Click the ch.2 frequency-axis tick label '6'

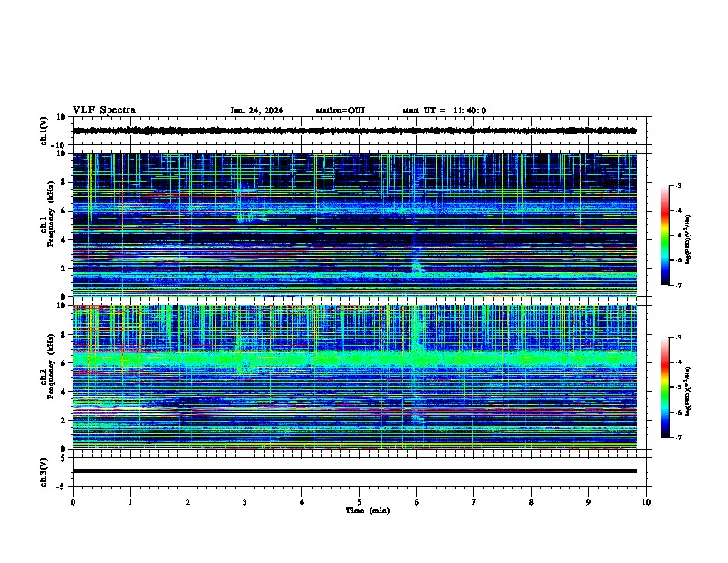(x=64, y=363)
